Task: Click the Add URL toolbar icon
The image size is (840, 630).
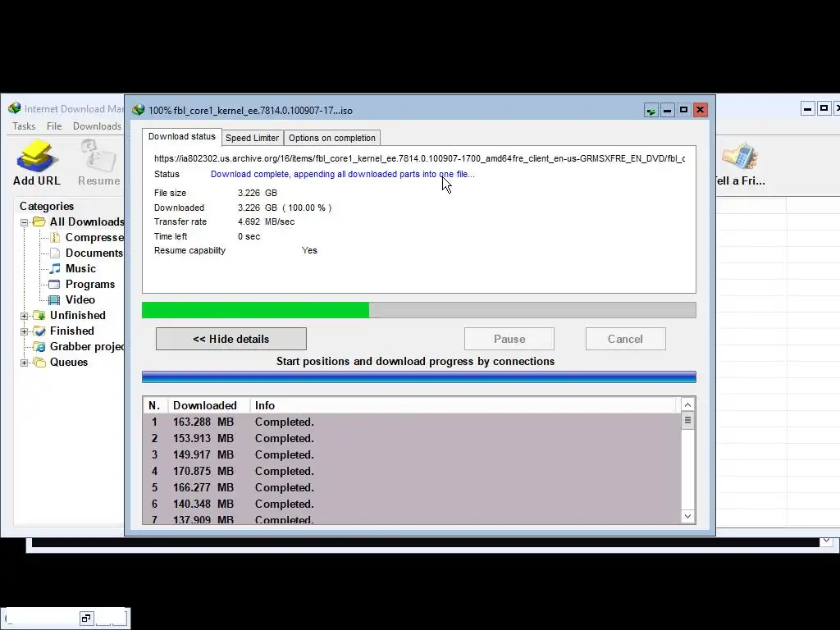Action: click(36, 157)
